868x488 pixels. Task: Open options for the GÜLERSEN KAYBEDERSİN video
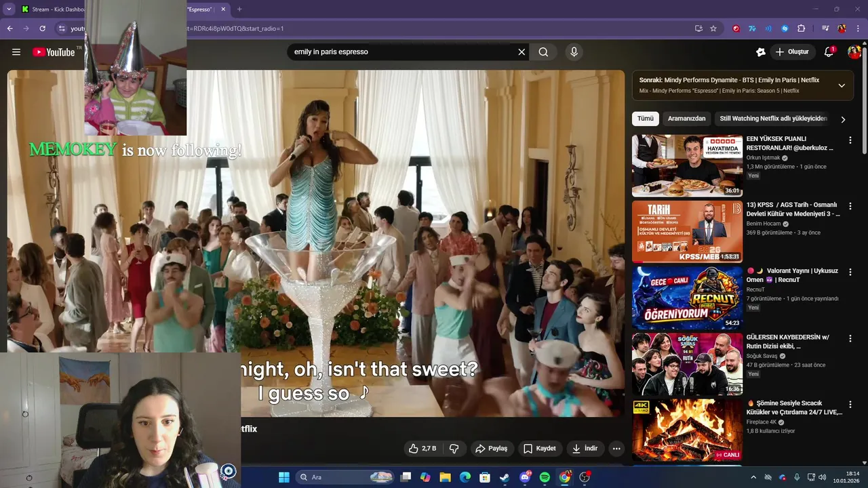(850, 338)
